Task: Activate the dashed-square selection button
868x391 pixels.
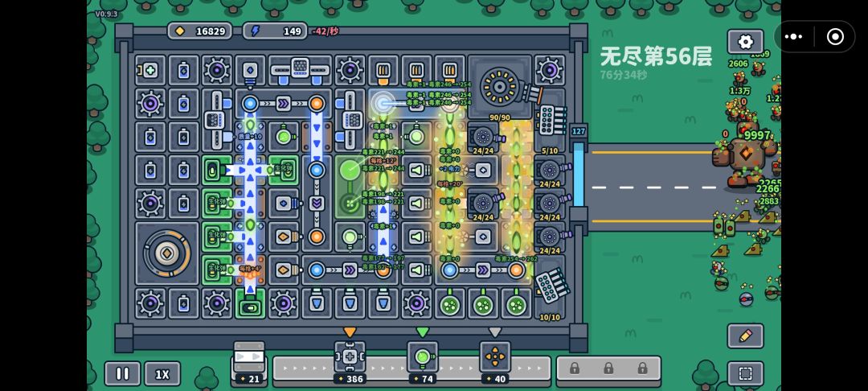Action: [745, 374]
